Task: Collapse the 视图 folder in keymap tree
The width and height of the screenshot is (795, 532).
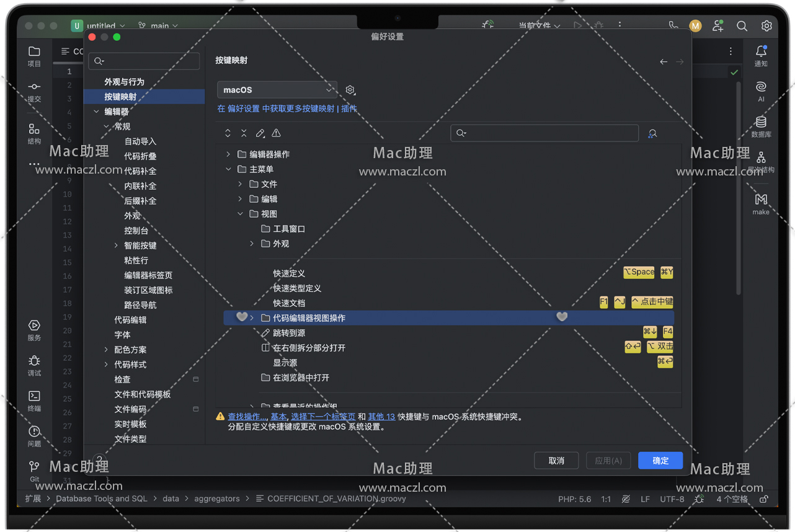Action: coord(240,214)
